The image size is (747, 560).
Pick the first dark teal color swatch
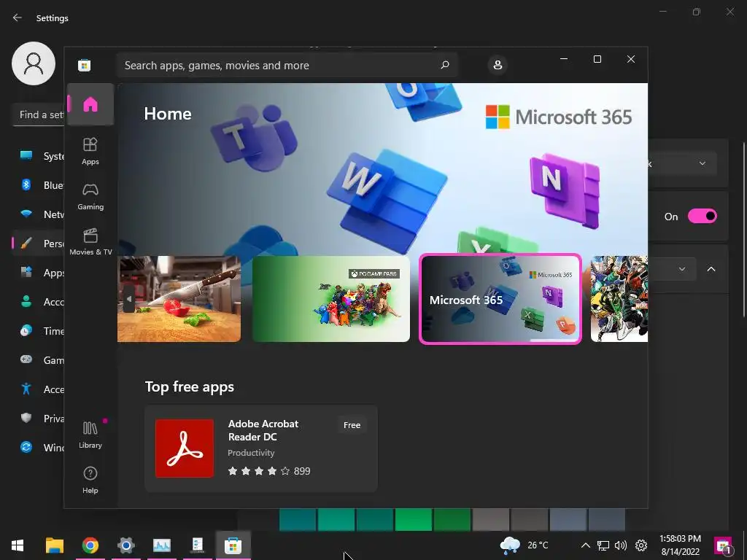(298, 519)
